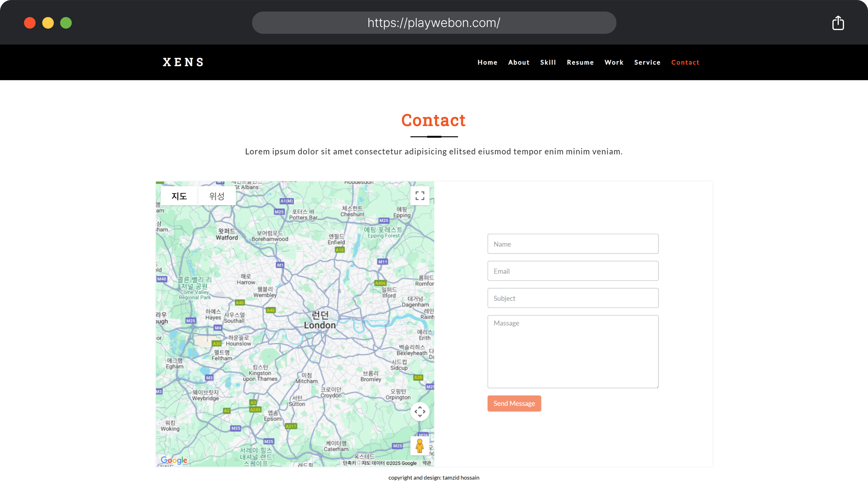868x488 pixels.
Task: Click the browser URL address bar
Action: click(434, 23)
